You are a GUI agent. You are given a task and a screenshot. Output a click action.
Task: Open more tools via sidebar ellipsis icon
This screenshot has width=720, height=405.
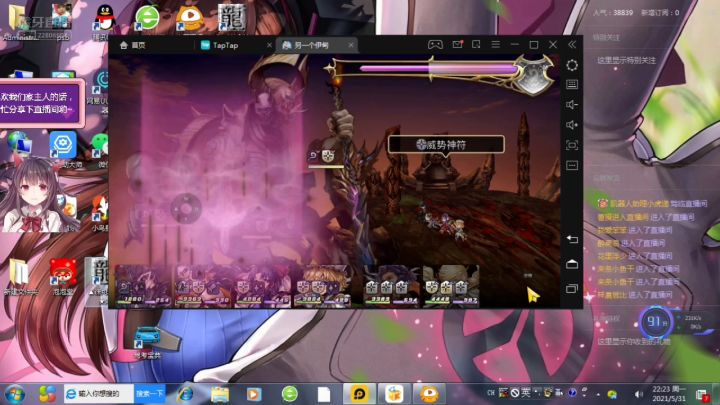[x=572, y=165]
